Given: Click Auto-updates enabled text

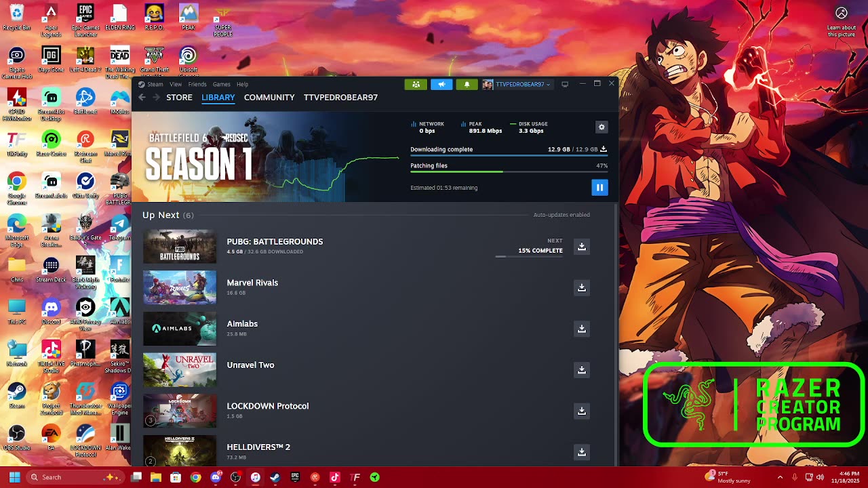Looking at the screenshot, I should 561,215.
